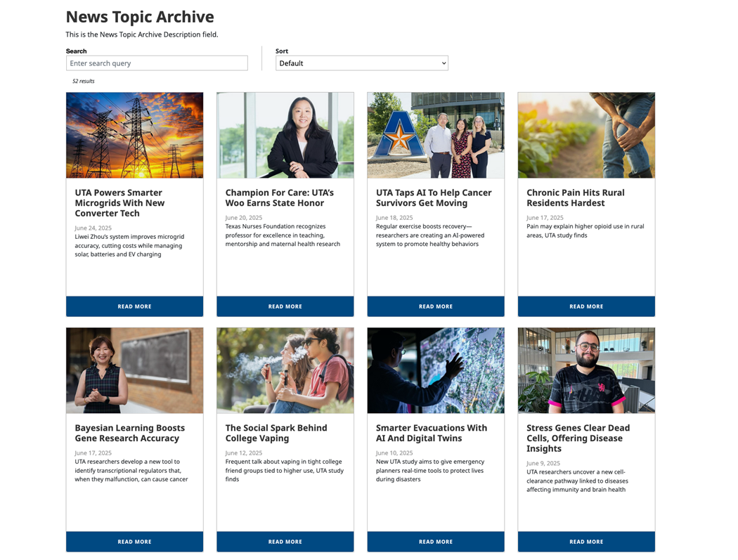Click the Search query input field
The height and width of the screenshot is (560, 738).
coord(157,63)
